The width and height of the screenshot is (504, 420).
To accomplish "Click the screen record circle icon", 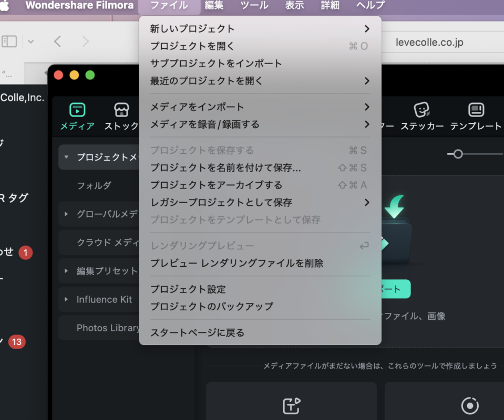I will pyautogui.click(x=470, y=406).
